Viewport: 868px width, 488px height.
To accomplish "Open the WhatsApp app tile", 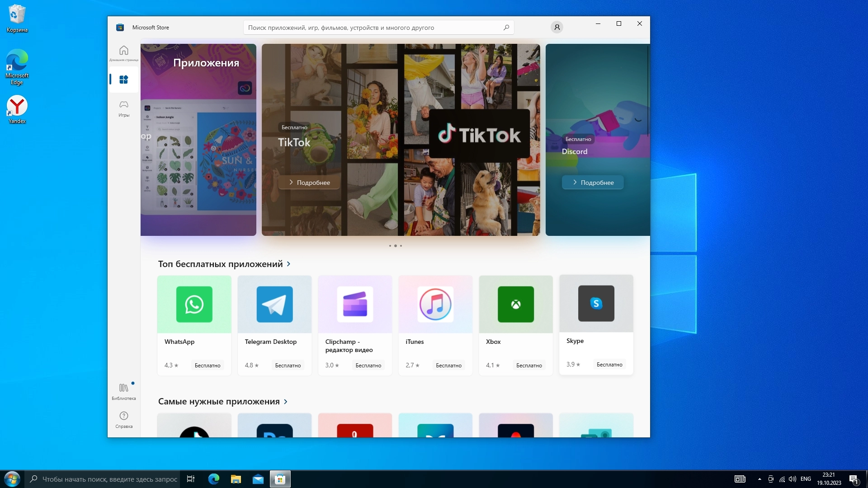I will point(194,325).
